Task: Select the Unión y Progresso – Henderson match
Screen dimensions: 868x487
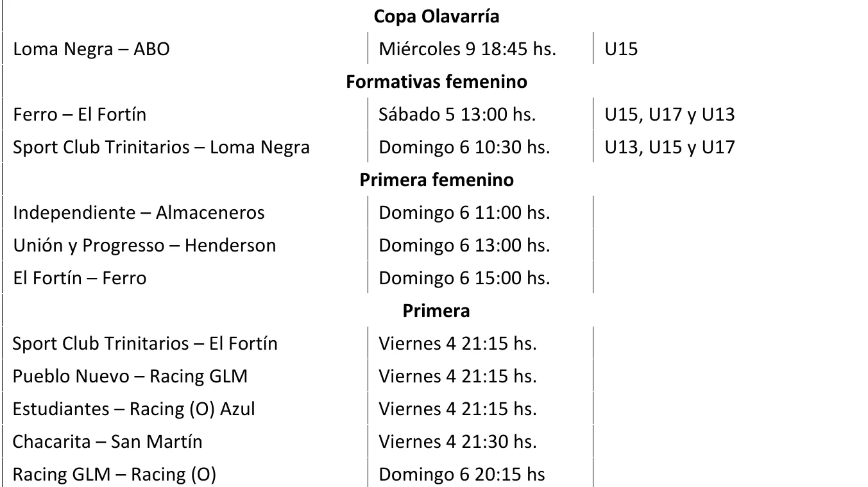Action: pyautogui.click(x=144, y=246)
